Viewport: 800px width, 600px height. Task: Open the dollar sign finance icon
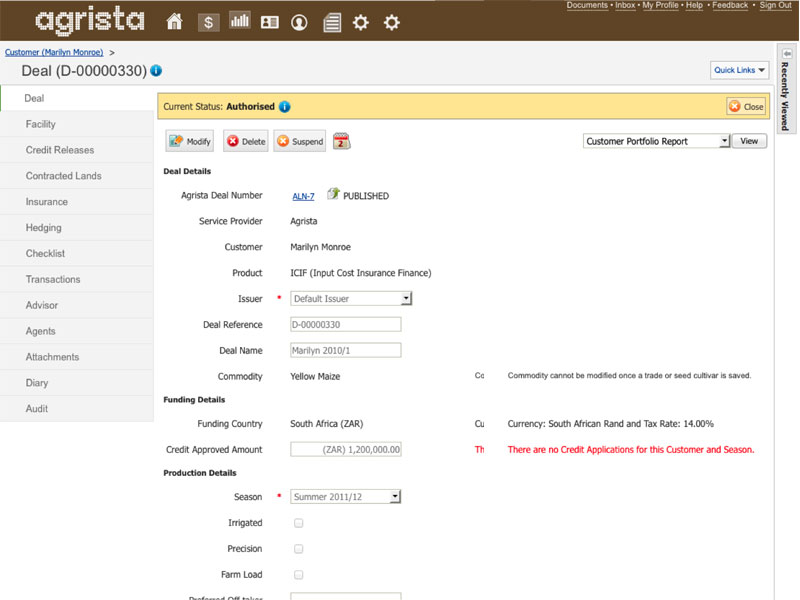click(x=208, y=22)
